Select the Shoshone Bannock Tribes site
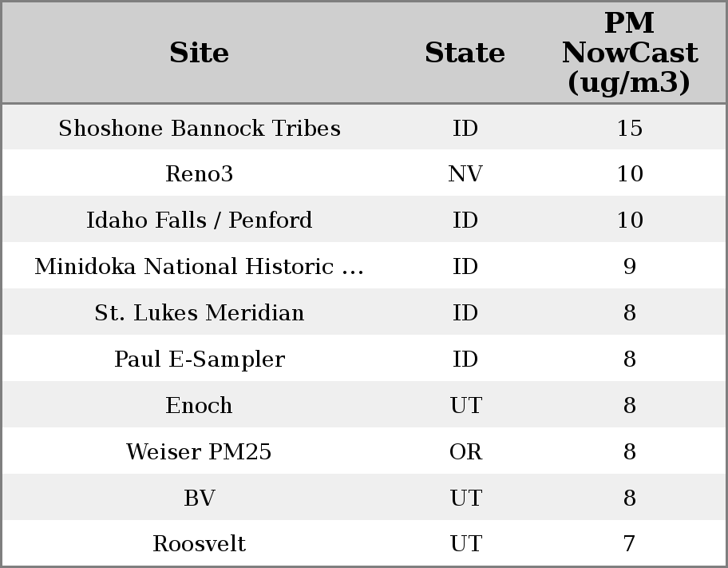This screenshot has height=568, width=728. tap(199, 129)
